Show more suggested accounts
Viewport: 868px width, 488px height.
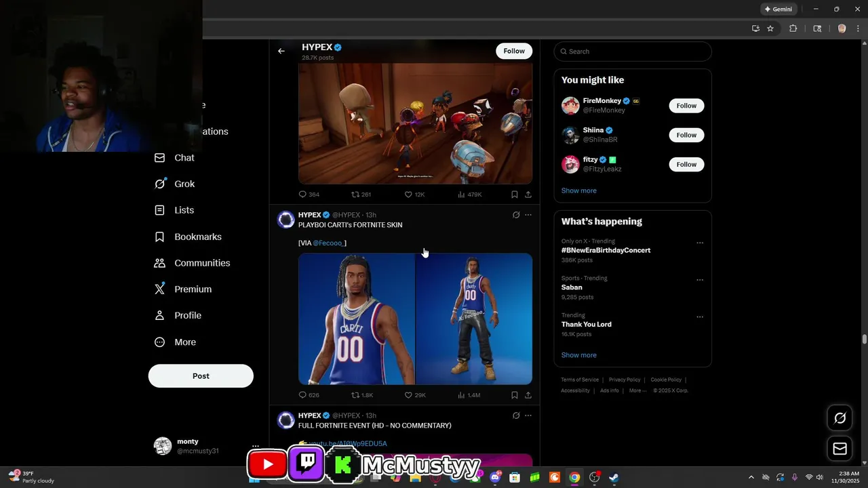click(578, 190)
